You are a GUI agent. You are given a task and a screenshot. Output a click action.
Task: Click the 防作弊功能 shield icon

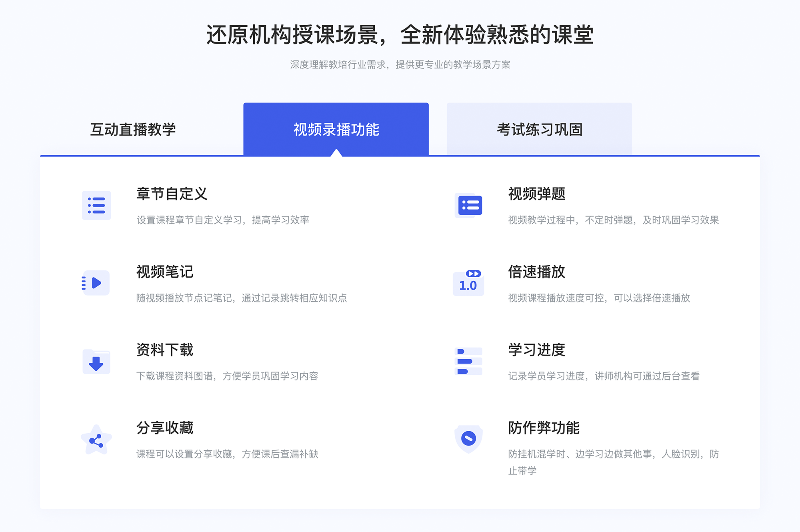pyautogui.click(x=470, y=439)
